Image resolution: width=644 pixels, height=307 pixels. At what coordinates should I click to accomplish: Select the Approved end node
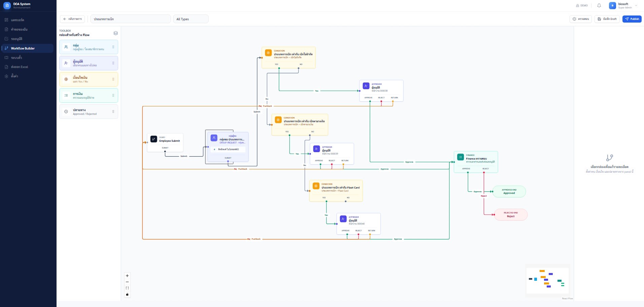click(509, 192)
